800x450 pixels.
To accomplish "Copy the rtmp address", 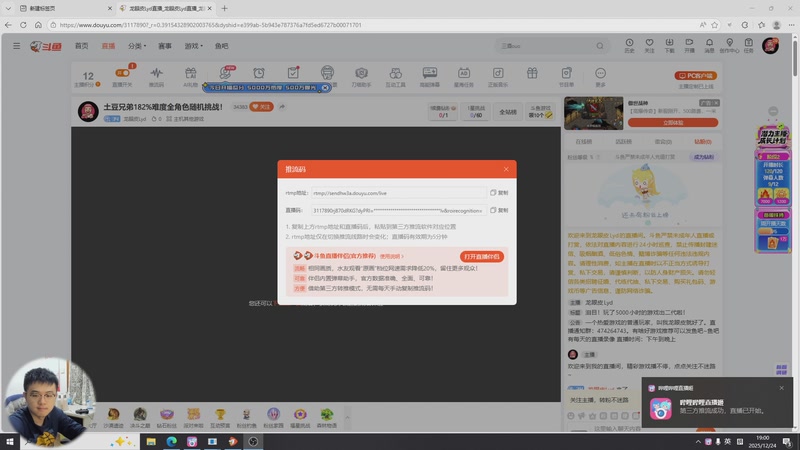I will coord(499,193).
